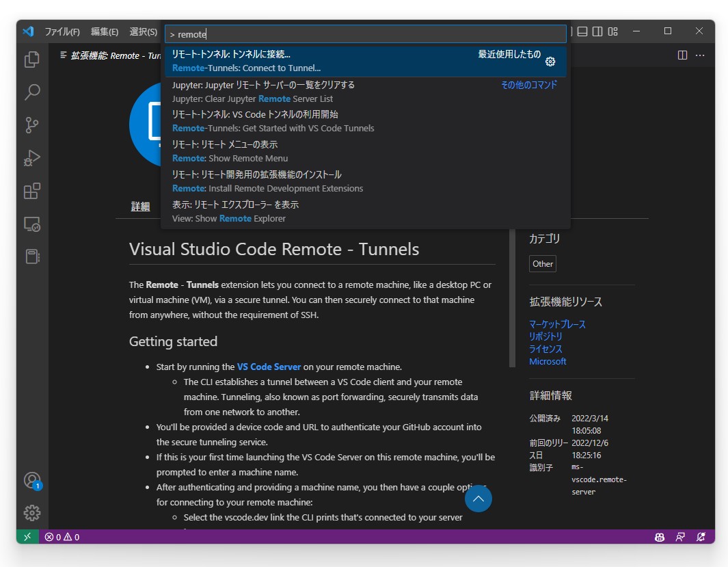Screen dimensions: 728x567
Task: Open the ファイル(F) menu
Action: pos(62,31)
